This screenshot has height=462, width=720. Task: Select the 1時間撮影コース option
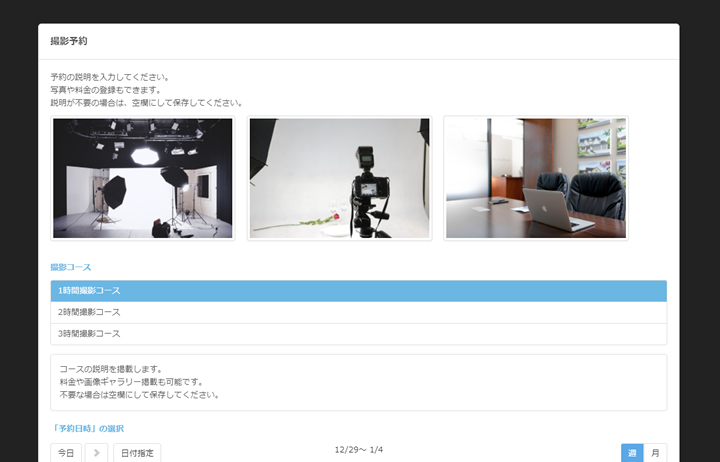coord(358,291)
